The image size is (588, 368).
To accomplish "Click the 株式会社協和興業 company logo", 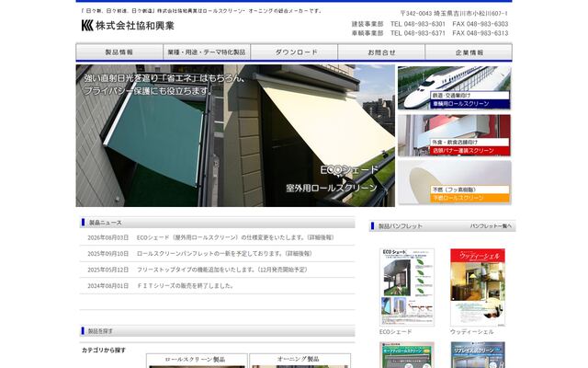I will pos(128,26).
